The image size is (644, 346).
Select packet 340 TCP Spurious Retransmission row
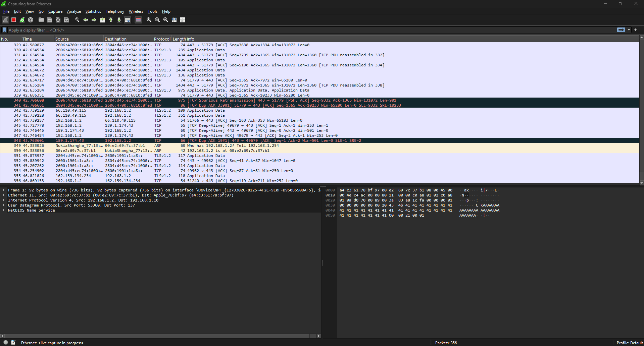point(319,100)
